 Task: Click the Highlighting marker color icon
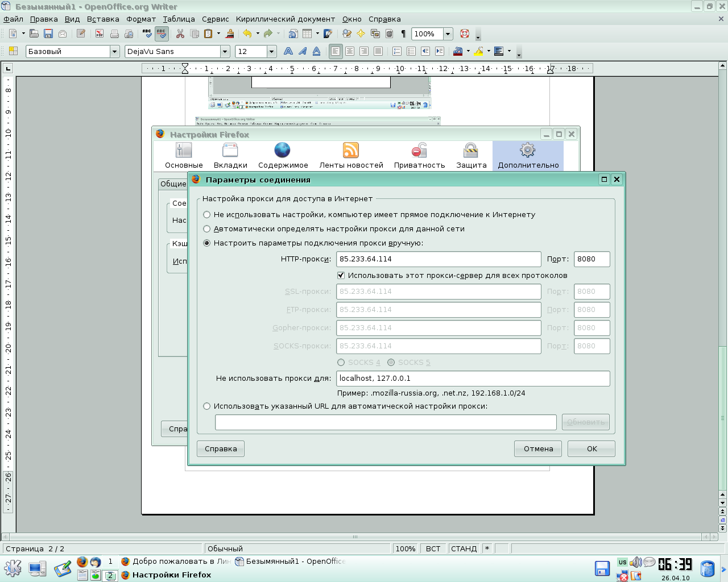tap(479, 52)
